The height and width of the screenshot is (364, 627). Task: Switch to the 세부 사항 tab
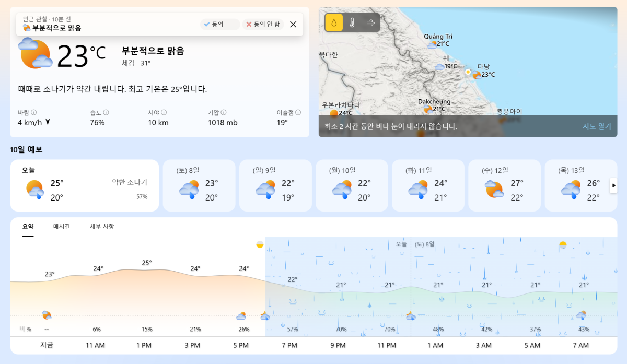click(x=102, y=227)
